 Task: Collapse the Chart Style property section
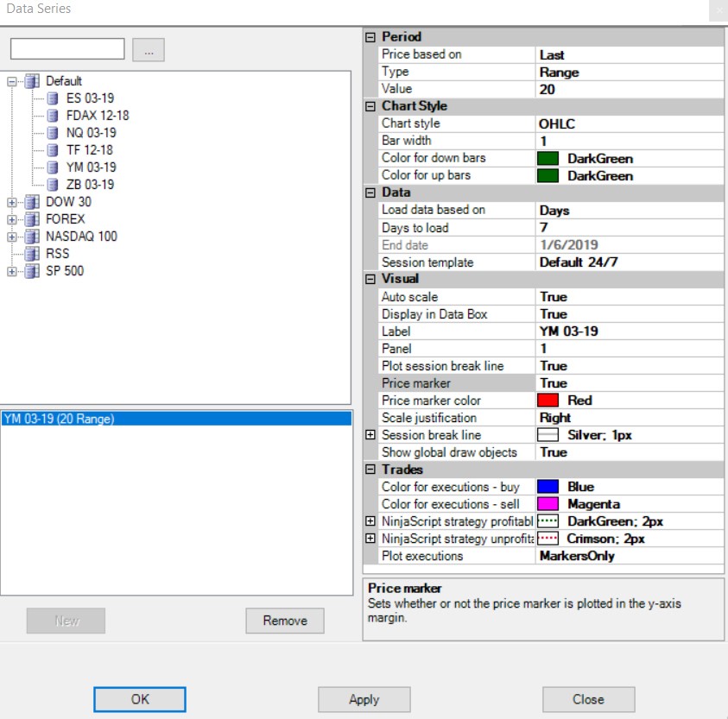coord(370,106)
